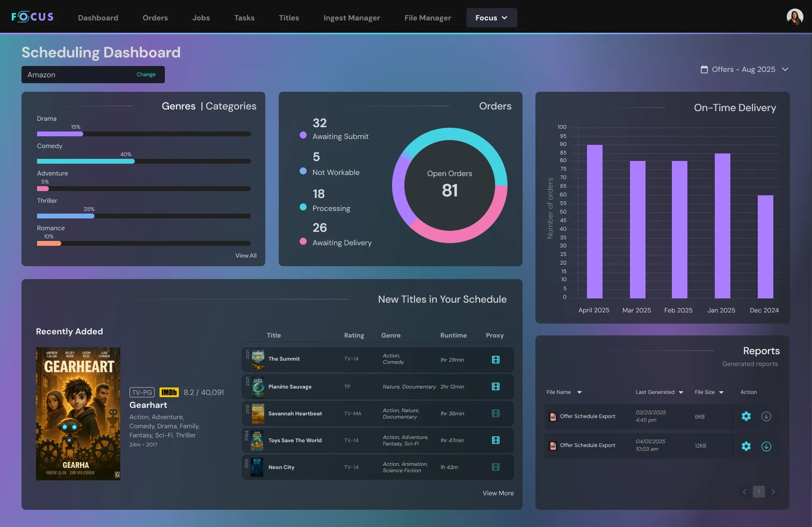This screenshot has width=812, height=527.
Task: Download the 12KB Offer Schedule Export
Action: pyautogui.click(x=766, y=446)
